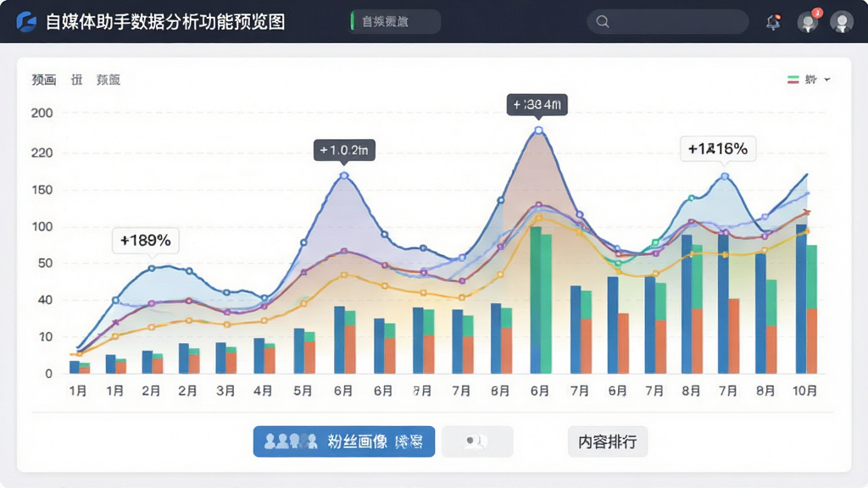Click the page title 自媒体助手数据分析功能预览图
This screenshot has width=868, height=488.
coord(165,21)
